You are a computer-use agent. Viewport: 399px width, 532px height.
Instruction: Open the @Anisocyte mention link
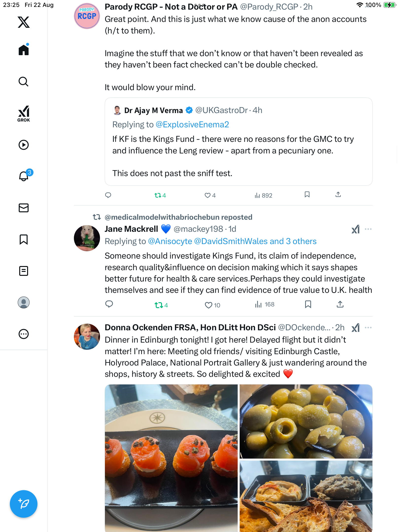(x=170, y=241)
